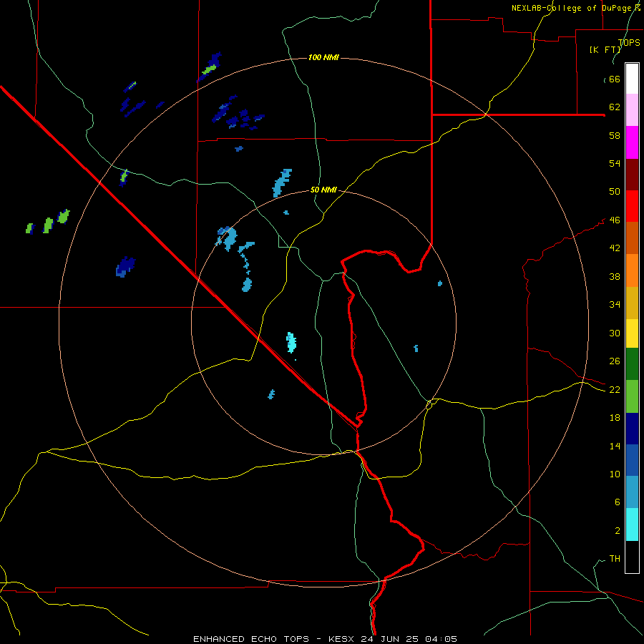Select the bright red legend swatch
The image size is (644, 644).
632,206
